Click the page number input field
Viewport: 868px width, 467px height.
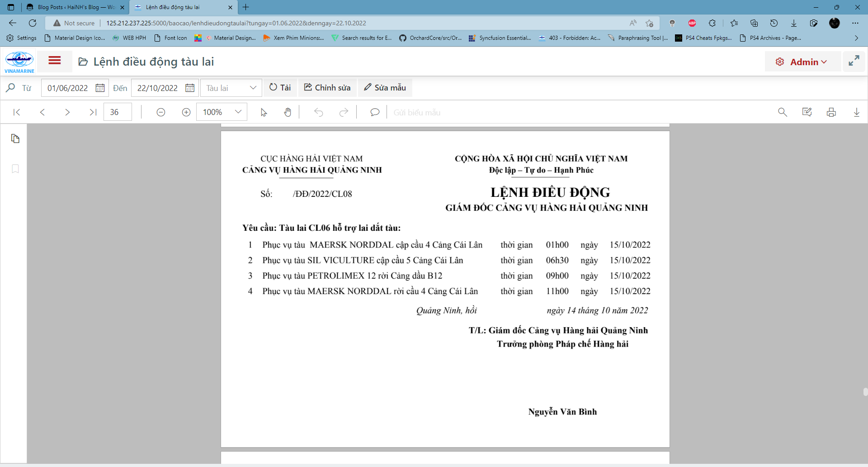pyautogui.click(x=118, y=112)
